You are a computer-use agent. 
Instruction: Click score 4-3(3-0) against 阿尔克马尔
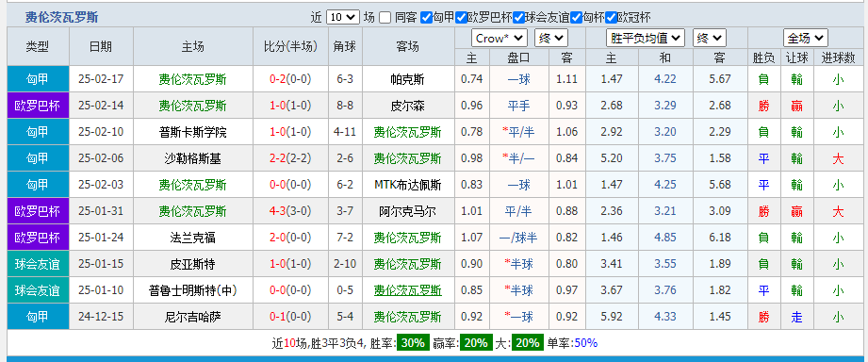[x=290, y=211]
